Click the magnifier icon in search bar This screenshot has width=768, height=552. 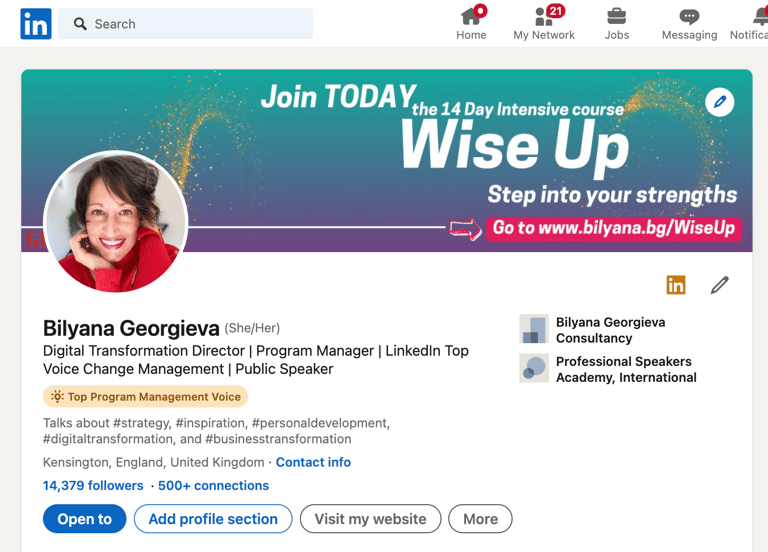click(x=80, y=24)
